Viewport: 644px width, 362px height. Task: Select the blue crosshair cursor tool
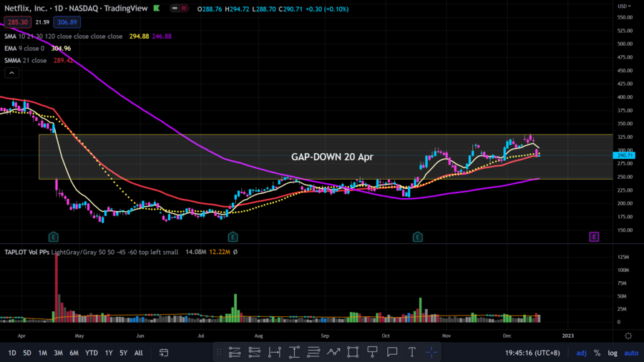431,352
